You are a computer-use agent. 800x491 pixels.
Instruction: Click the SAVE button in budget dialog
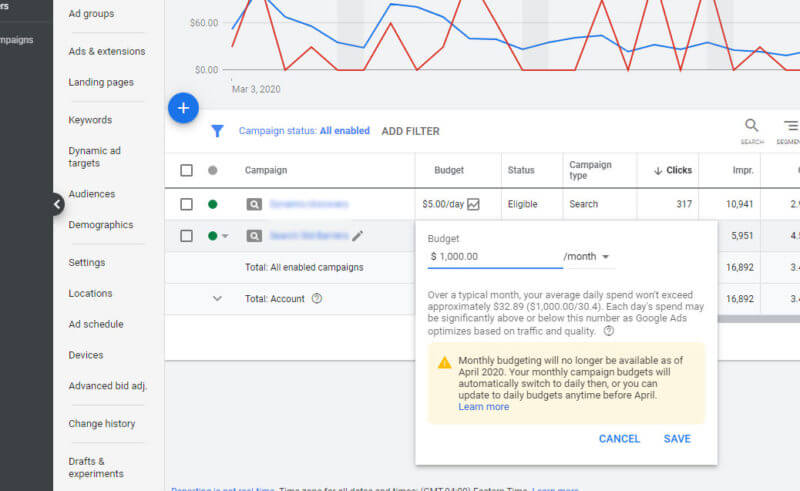(677, 439)
